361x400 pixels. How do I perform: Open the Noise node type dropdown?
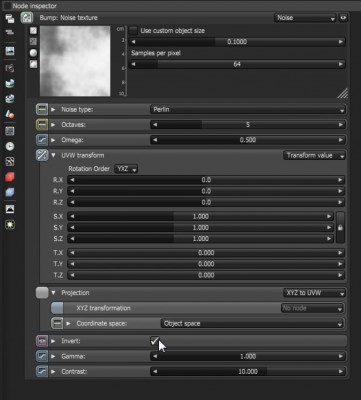coord(305,18)
